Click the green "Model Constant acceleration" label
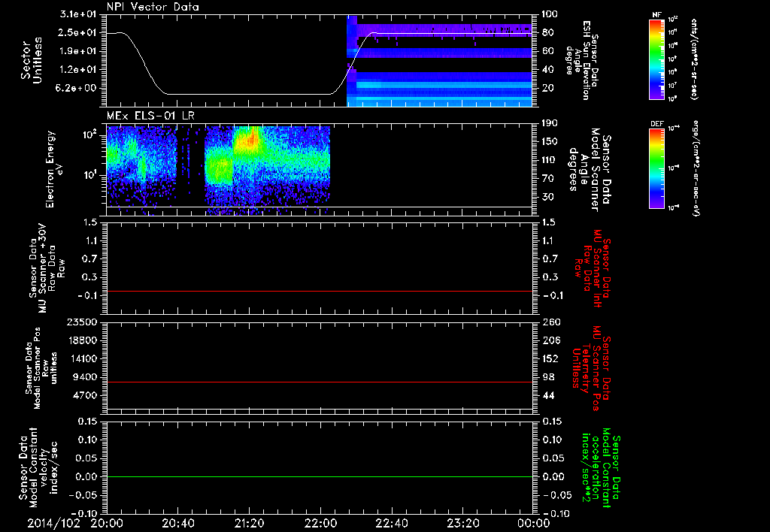 coord(601,469)
